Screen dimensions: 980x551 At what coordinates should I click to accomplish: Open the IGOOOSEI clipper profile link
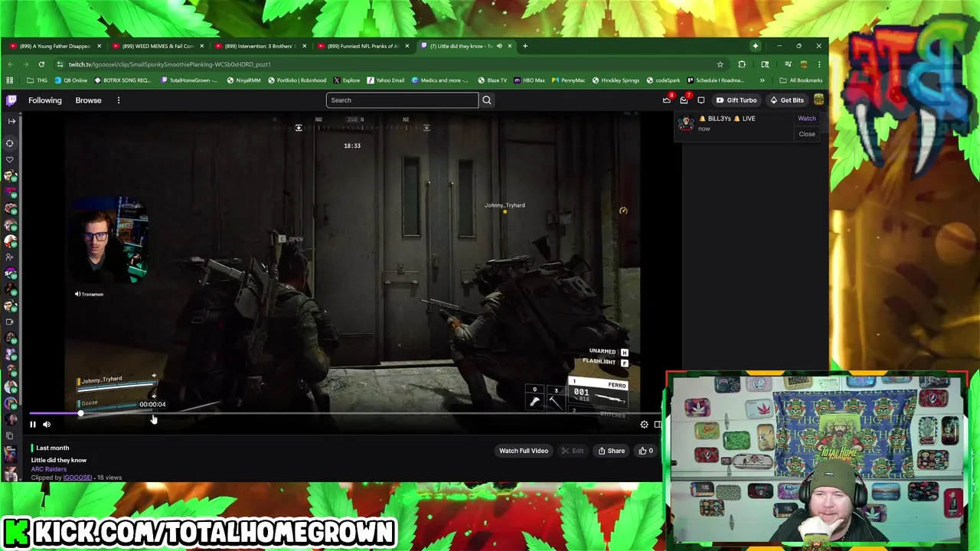(x=77, y=478)
